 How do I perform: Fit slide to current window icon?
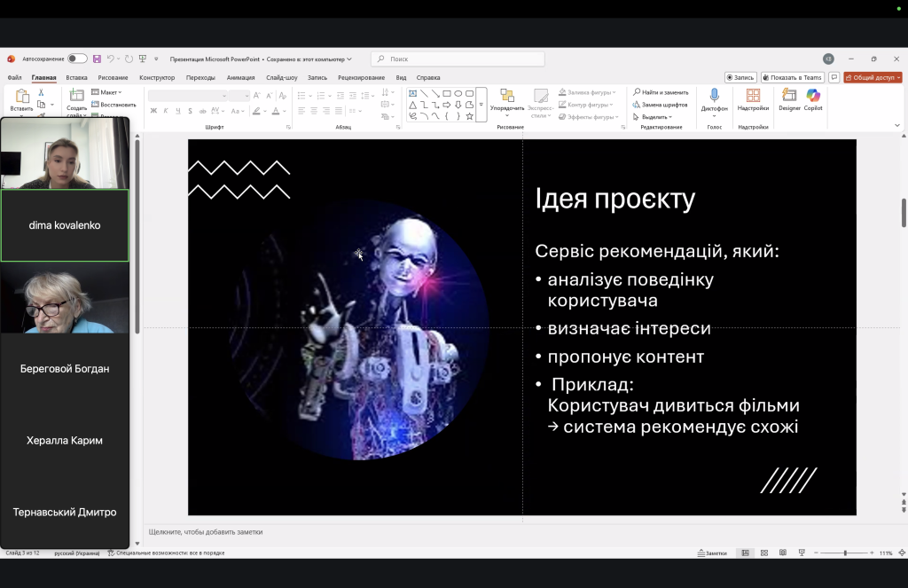click(902, 553)
